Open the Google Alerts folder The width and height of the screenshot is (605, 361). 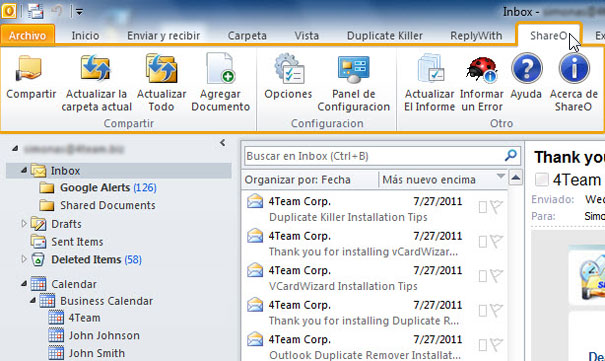95,187
